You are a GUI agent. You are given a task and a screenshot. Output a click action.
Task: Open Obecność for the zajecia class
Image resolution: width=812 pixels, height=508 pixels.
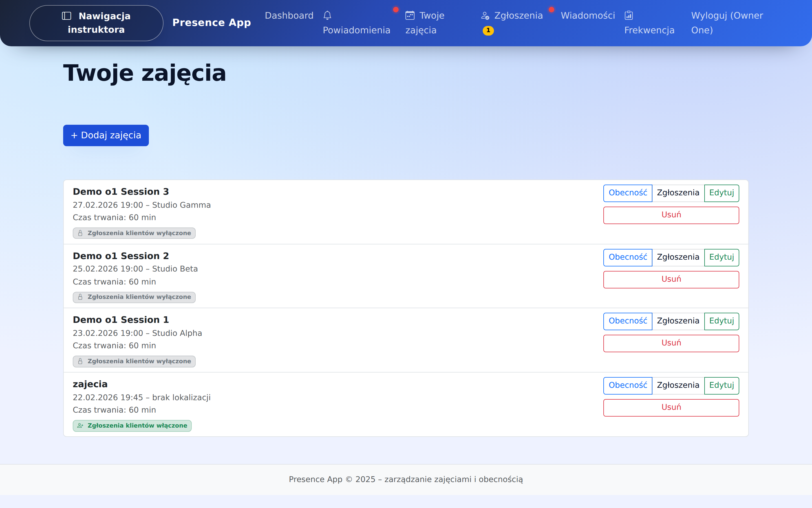[x=628, y=386]
